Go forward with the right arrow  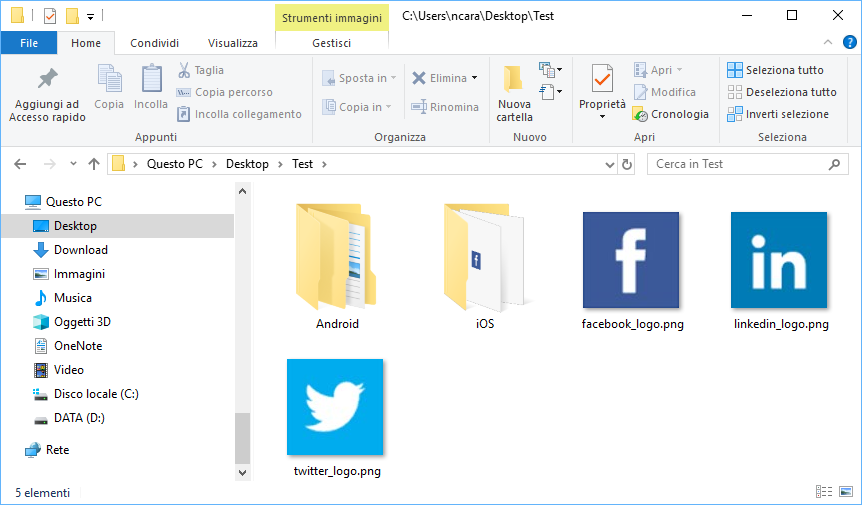pyautogui.click(x=49, y=164)
